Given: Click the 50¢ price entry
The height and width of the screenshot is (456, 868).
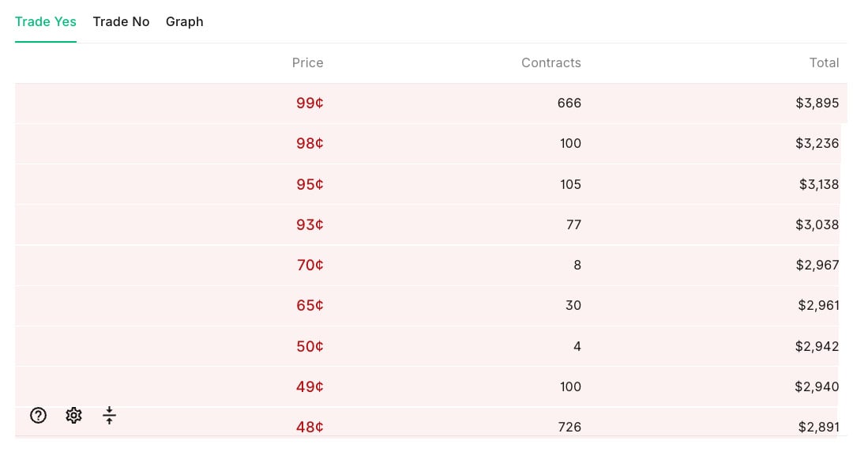Looking at the screenshot, I should click(310, 346).
